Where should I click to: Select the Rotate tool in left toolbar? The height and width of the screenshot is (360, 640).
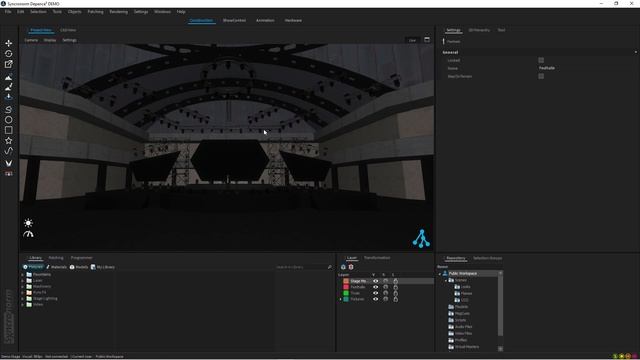pos(9,53)
